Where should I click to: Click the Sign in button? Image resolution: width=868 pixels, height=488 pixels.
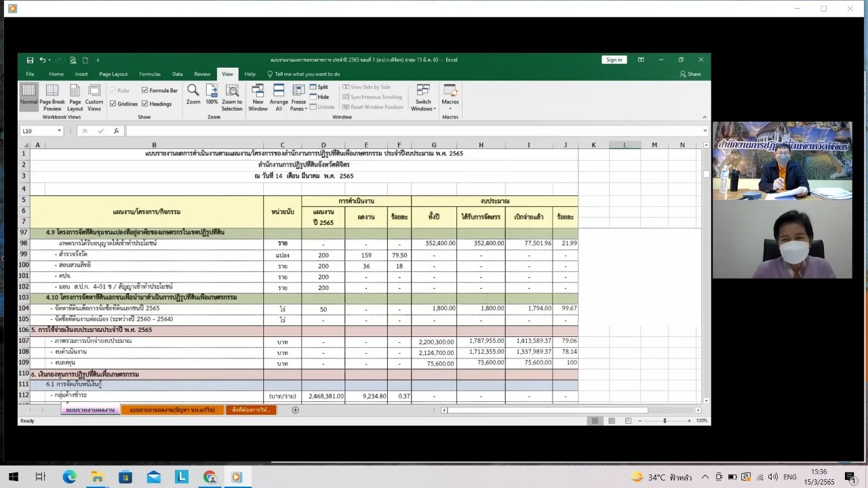(x=614, y=60)
